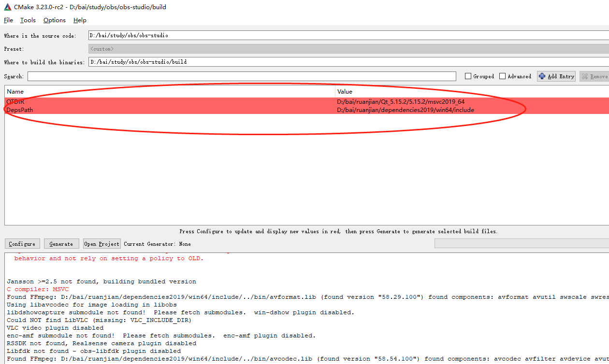Click the 'Jansson >=2.5 not found' log line
Viewport: 609px width, 364px height.
[x=101, y=281]
